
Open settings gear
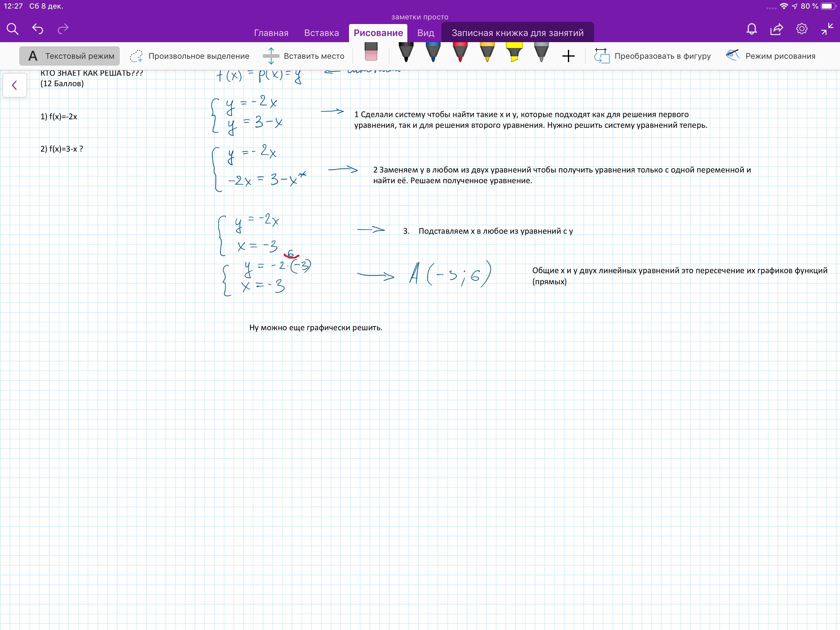point(802,29)
